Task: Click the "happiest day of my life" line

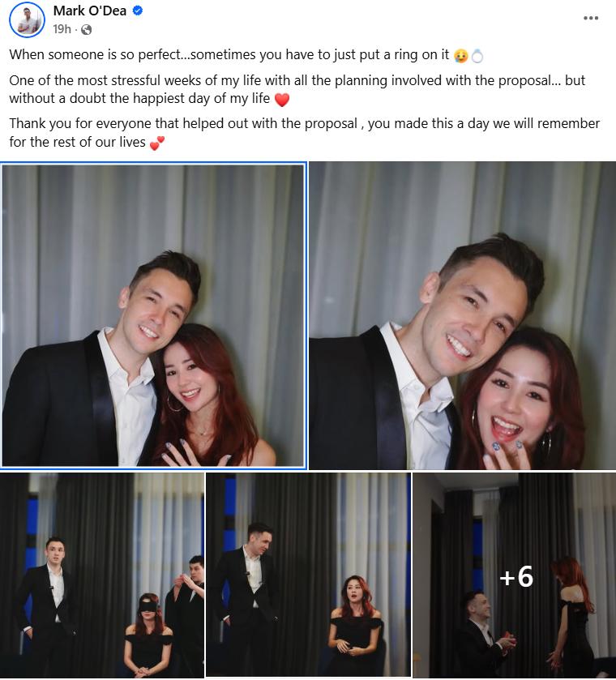Action: click(x=139, y=98)
